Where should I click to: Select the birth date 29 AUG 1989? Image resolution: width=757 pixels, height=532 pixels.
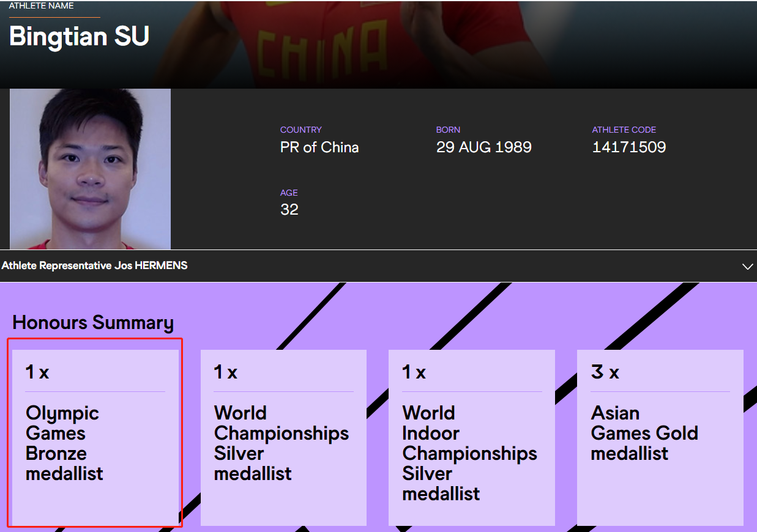coord(483,147)
